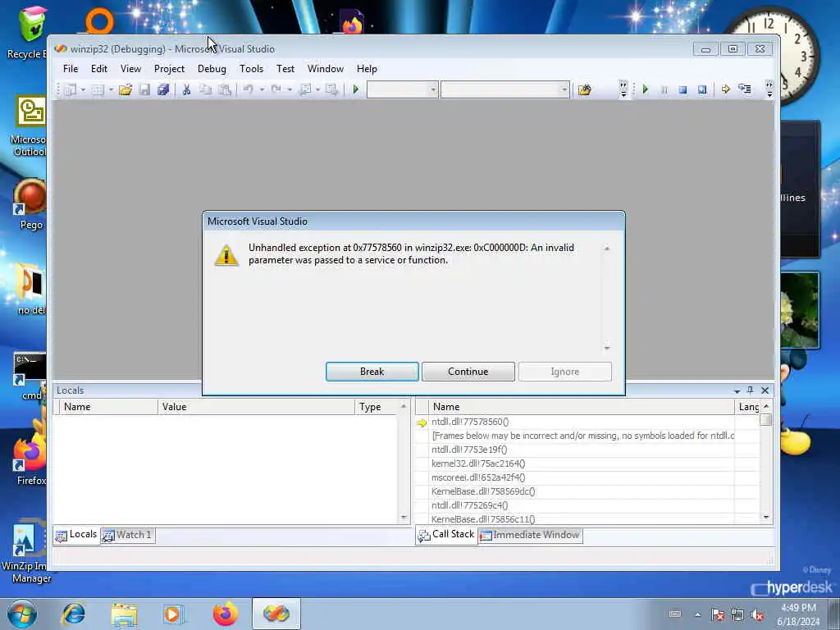Click the Paste clipboard icon
Image resolution: width=840 pixels, height=630 pixels.
(225, 89)
